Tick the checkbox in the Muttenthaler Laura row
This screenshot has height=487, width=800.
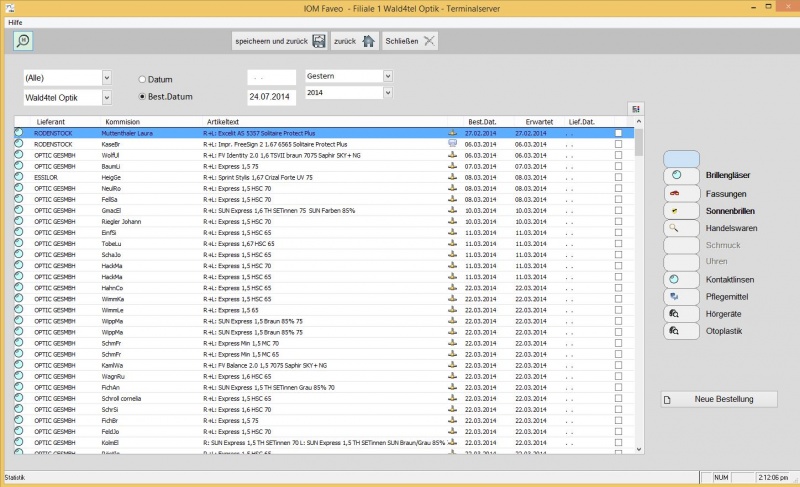point(619,132)
